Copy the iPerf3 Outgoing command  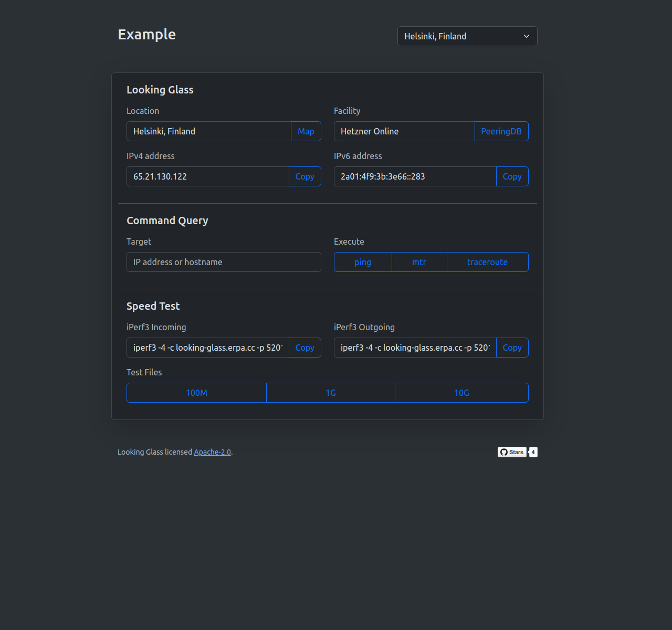click(x=512, y=348)
